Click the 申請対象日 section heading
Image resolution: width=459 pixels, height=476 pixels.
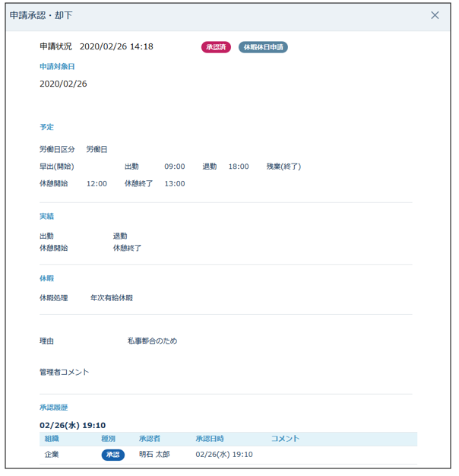(x=57, y=67)
